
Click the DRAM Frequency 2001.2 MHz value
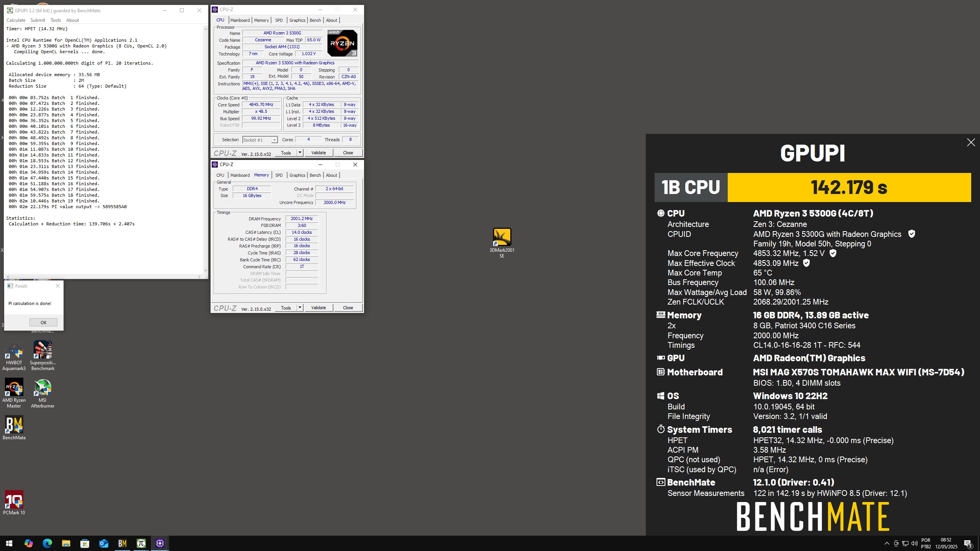click(x=302, y=219)
